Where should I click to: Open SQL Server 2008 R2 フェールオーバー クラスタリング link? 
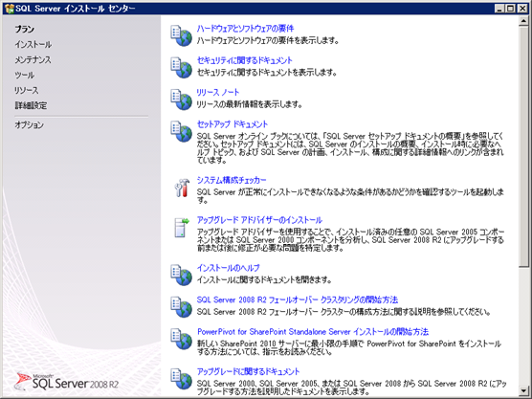point(298,299)
